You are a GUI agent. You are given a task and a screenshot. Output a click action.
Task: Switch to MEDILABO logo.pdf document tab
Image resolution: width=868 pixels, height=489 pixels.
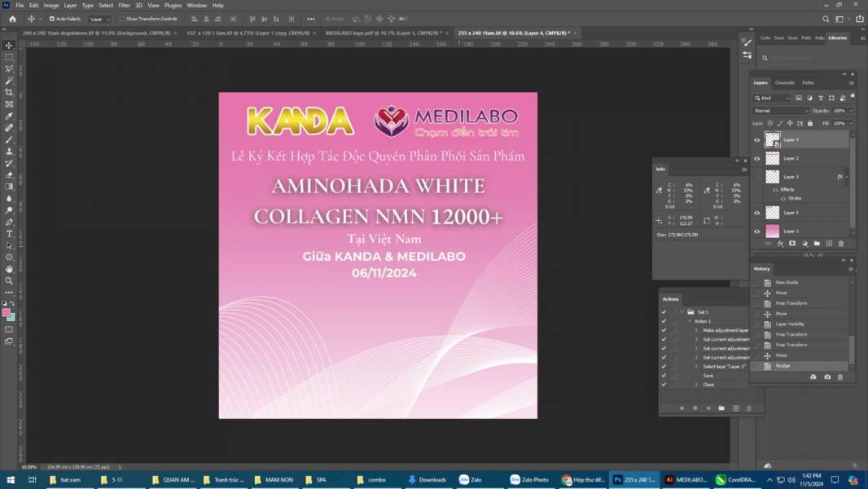[x=383, y=33]
